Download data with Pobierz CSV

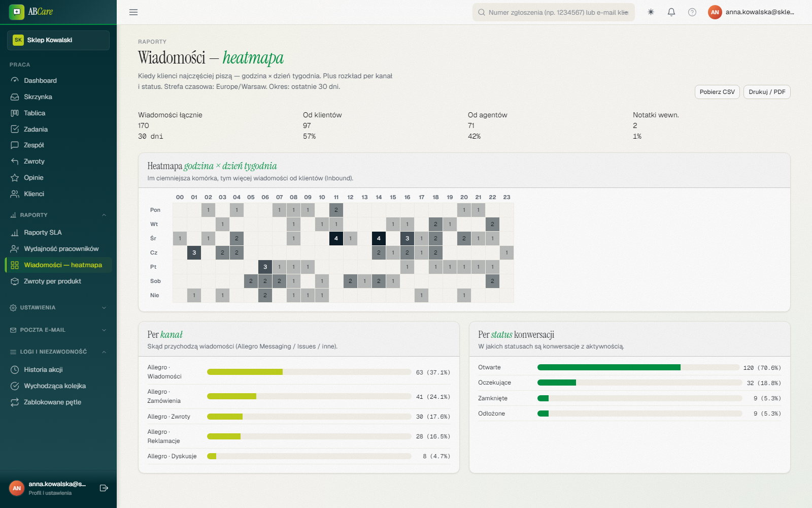[717, 92]
